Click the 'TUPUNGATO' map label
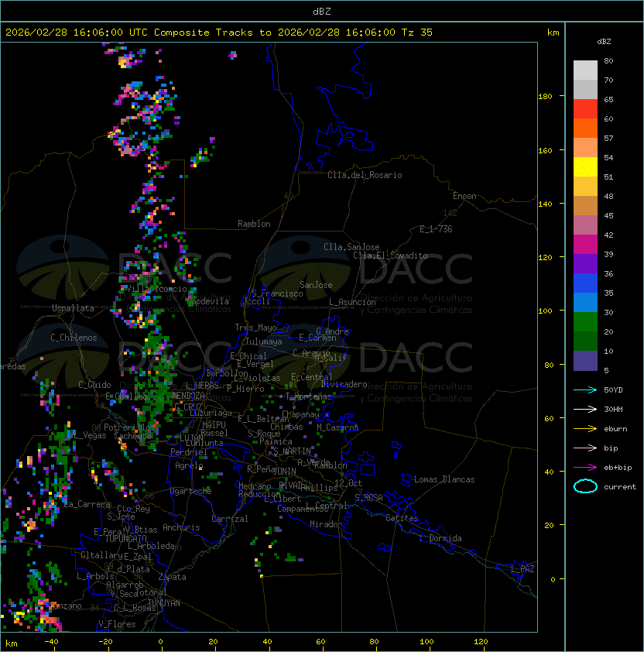This screenshot has width=644, height=652. point(125,538)
